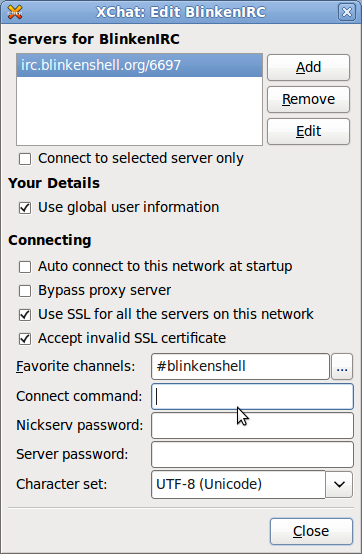This screenshot has width=362, height=554.
Task: Focus the Nickserv password field
Action: click(x=252, y=425)
